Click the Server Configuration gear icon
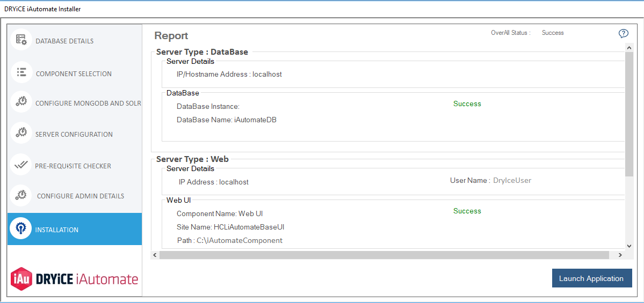Screen dimensions: 644x303 [x=21, y=134]
